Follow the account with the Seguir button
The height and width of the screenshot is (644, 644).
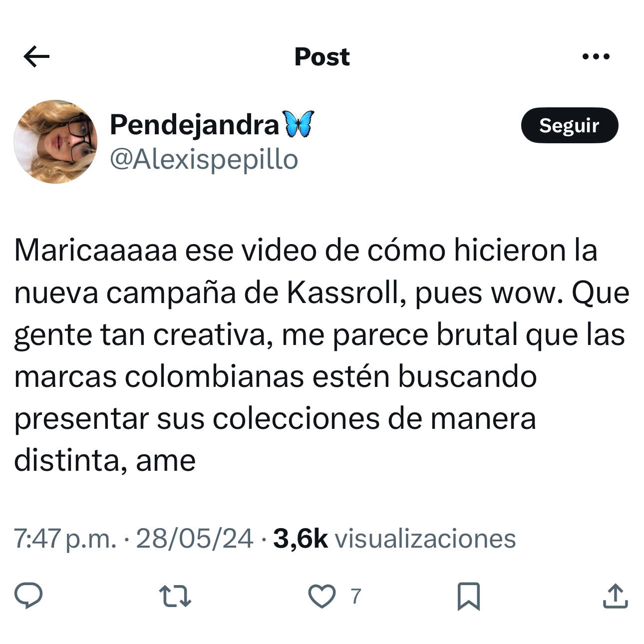[569, 125]
